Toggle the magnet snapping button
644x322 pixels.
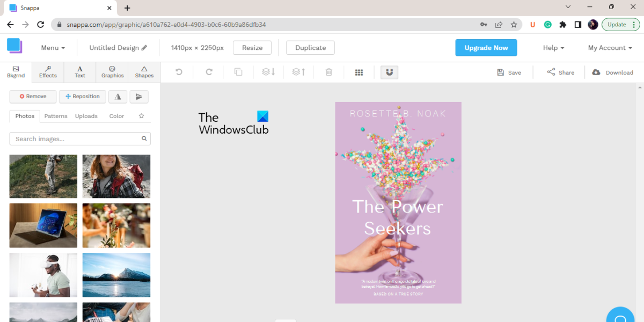tap(389, 72)
